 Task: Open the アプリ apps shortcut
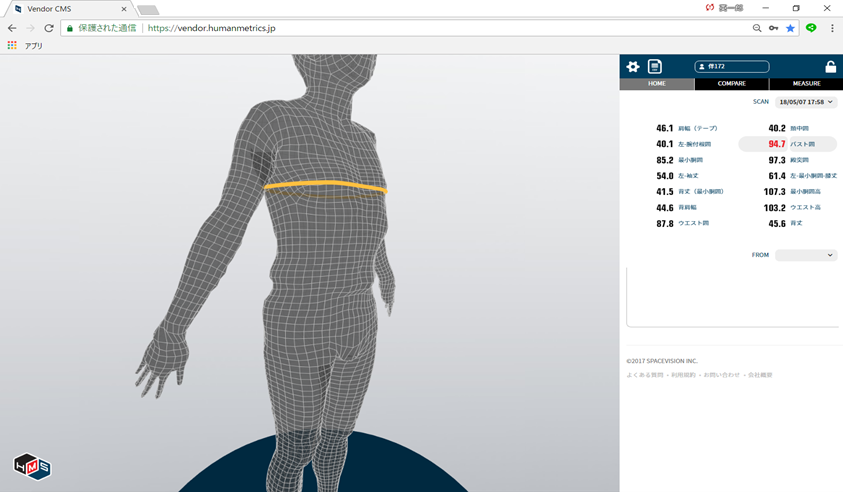(25, 46)
